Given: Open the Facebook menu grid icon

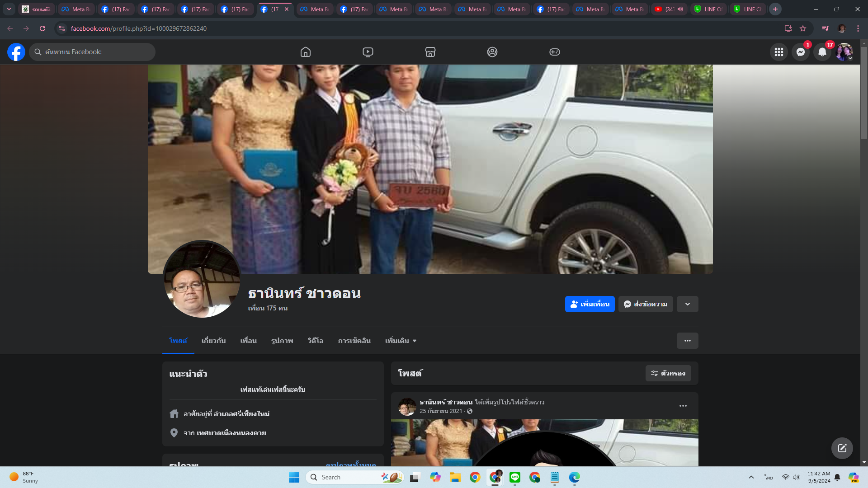Looking at the screenshot, I should [779, 52].
